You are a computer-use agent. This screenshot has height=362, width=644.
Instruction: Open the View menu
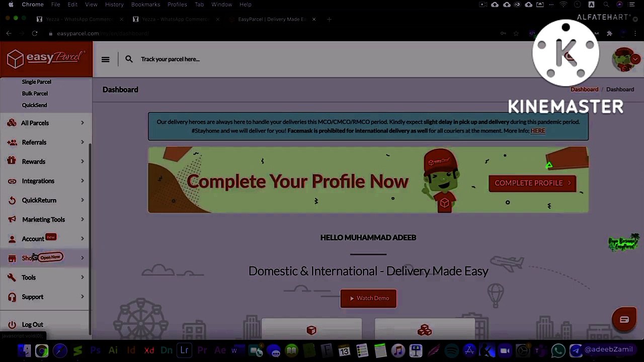point(91,5)
